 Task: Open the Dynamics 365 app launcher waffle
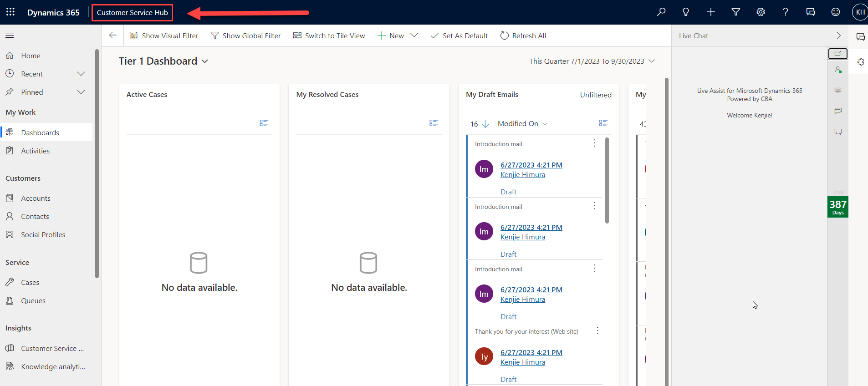pyautogui.click(x=10, y=12)
